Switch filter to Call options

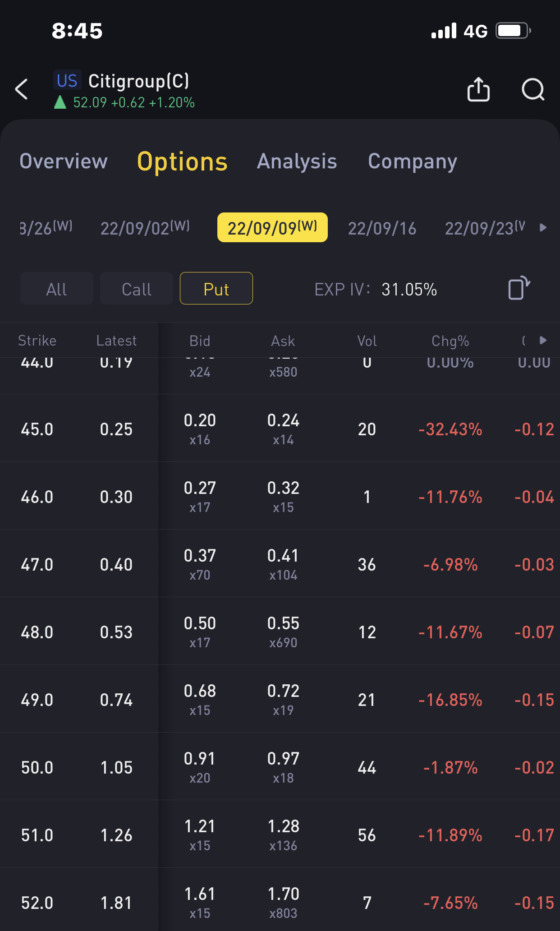[x=137, y=289]
